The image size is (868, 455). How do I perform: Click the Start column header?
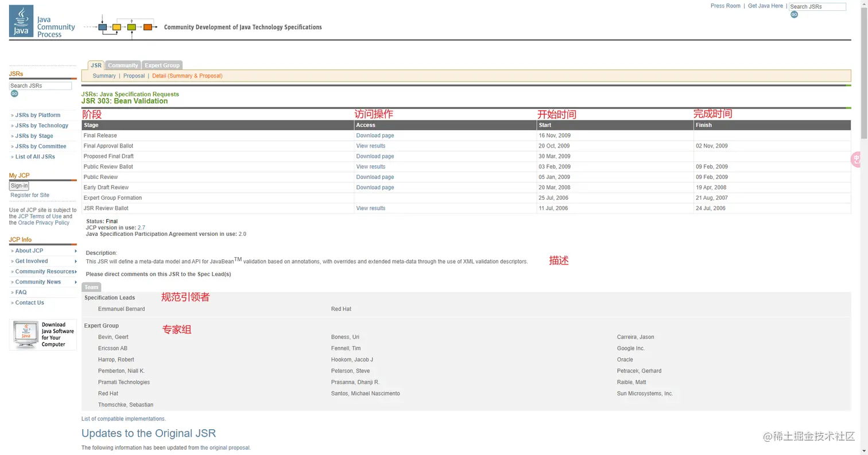tap(615, 125)
